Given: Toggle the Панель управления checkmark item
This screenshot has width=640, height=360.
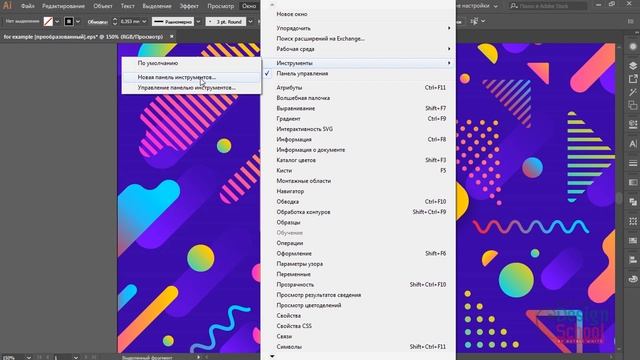Looking at the screenshot, I should pyautogui.click(x=358, y=73).
